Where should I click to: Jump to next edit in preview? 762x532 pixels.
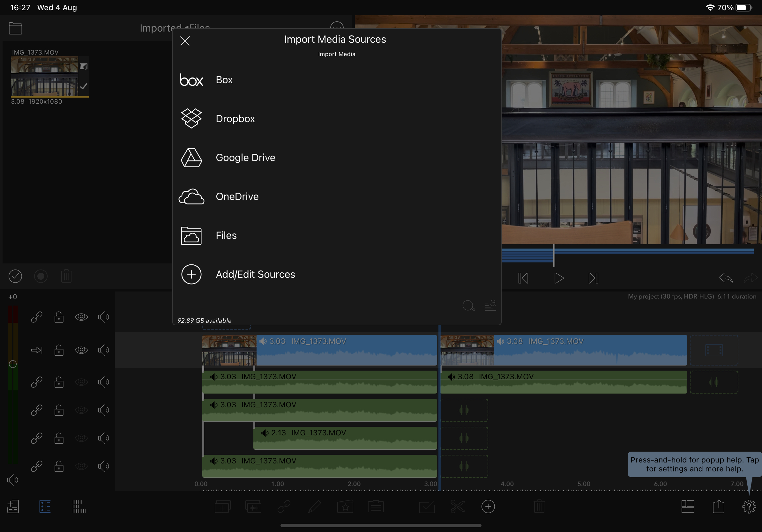594,278
